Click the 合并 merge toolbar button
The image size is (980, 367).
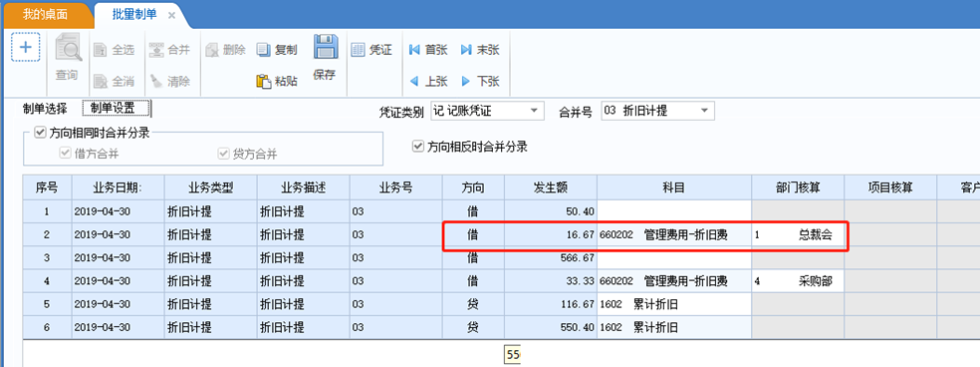coord(169,50)
